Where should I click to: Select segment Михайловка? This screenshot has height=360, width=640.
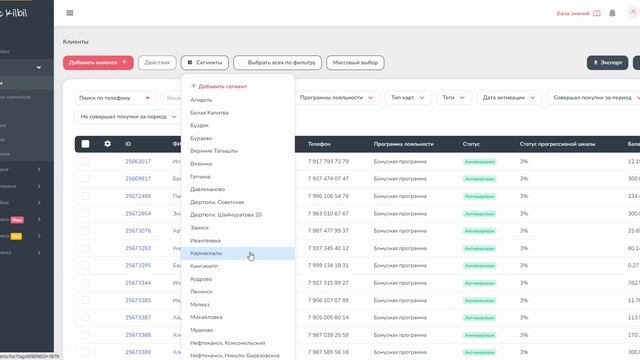coord(238,317)
